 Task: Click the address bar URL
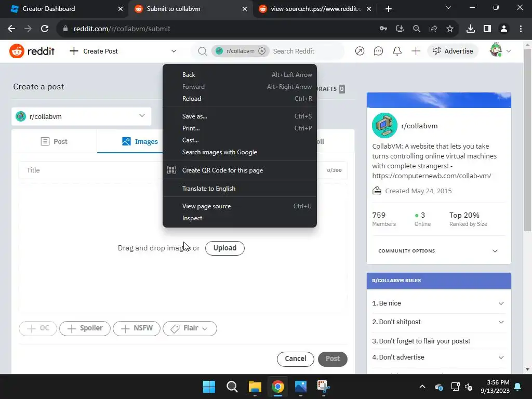pos(122,29)
